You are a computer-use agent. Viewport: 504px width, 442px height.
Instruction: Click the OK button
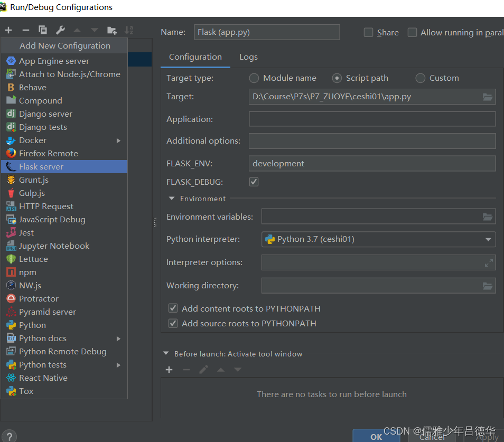(376, 436)
